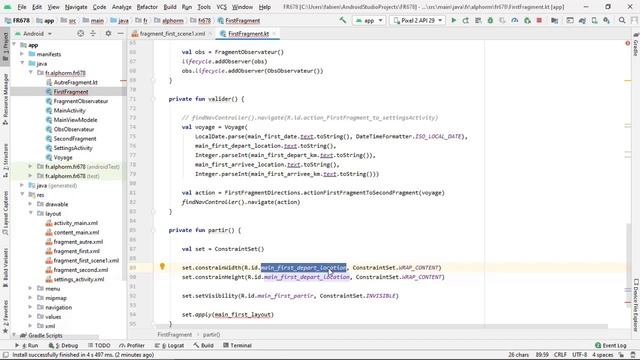
Task: Expand the fr.alphorm.fr678 (androidTest) package
Action: (x=31, y=167)
